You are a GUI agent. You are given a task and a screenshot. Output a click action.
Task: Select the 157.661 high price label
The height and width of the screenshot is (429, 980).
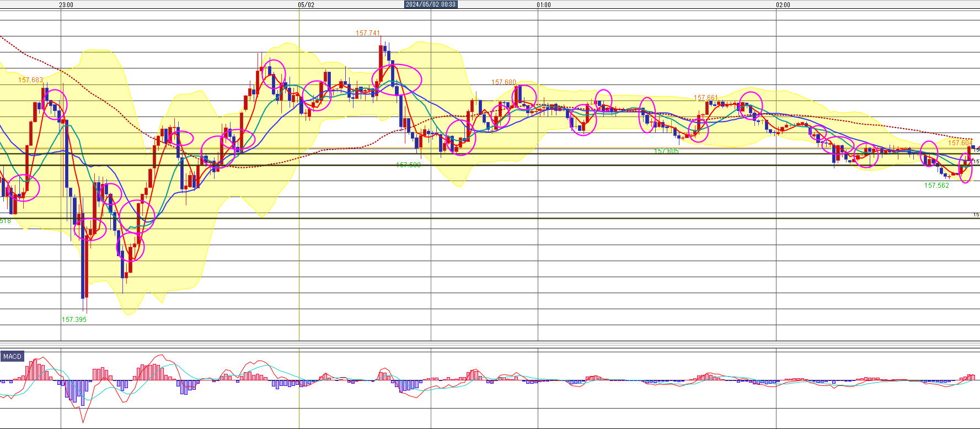point(706,98)
